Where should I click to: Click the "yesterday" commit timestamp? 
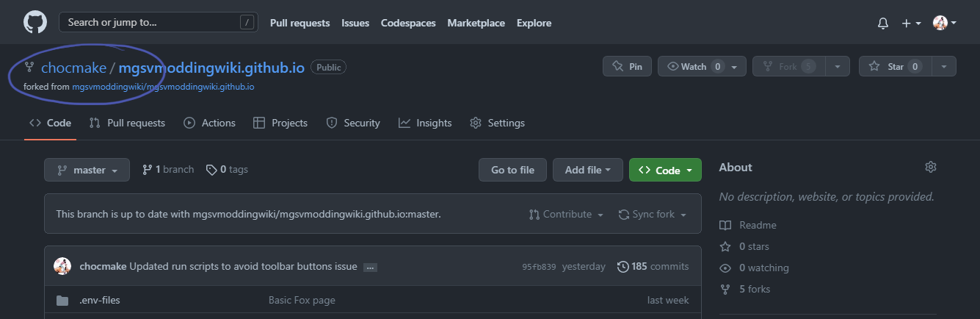pyautogui.click(x=584, y=267)
